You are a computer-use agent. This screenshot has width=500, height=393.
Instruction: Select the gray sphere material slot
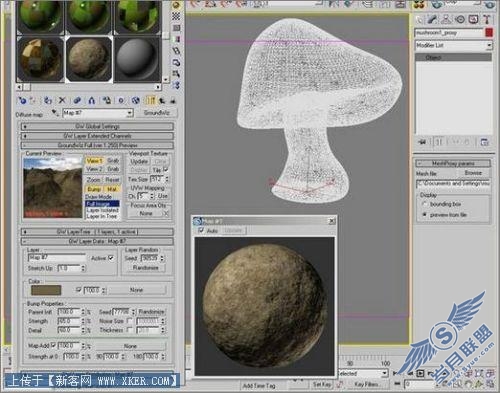(x=137, y=59)
